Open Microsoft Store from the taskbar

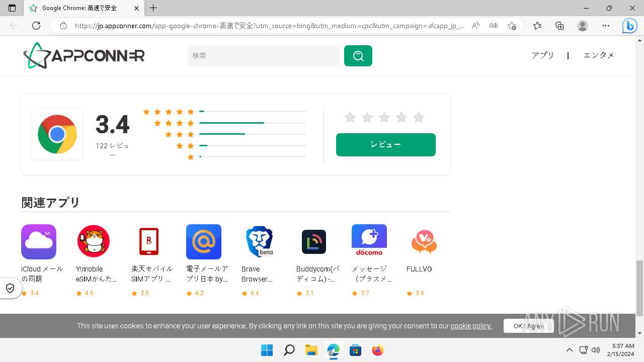coord(355,350)
